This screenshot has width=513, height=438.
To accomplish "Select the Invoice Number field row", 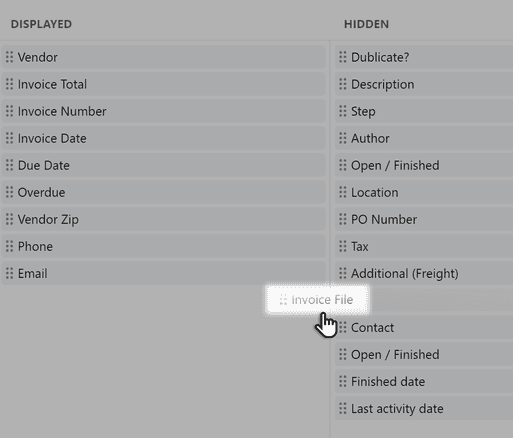I will 163,111.
